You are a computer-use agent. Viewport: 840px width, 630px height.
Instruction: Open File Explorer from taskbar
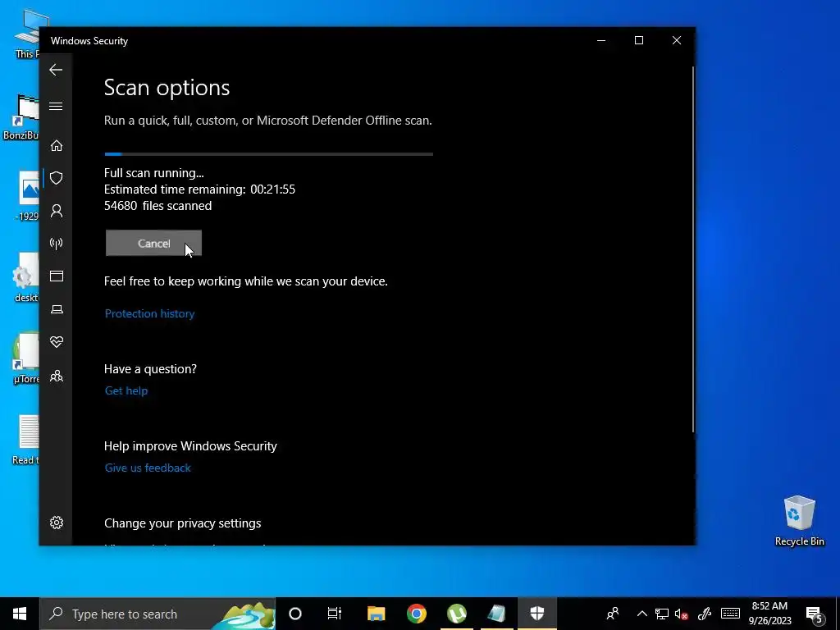click(x=376, y=614)
